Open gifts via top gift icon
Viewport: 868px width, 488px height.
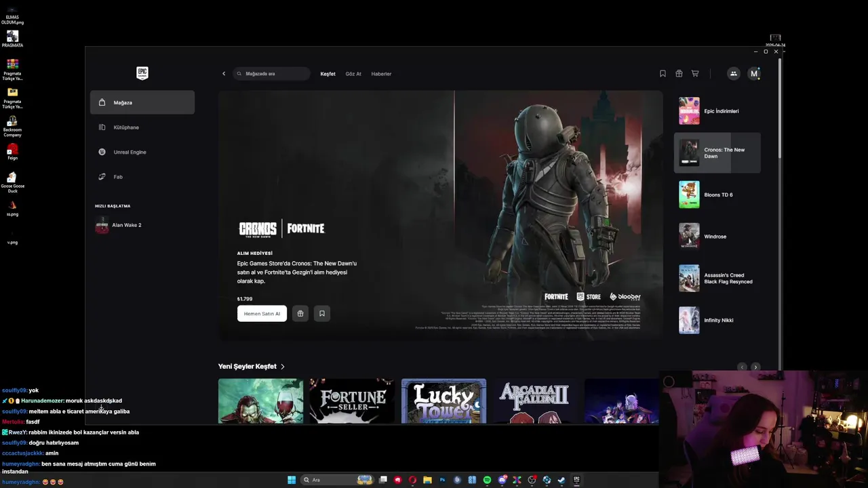[679, 74]
